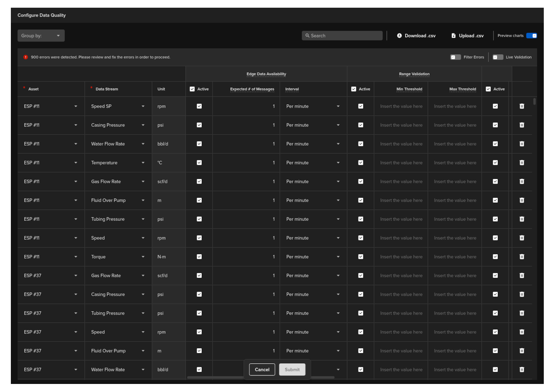This screenshot has height=392, width=555.
Task: Click the Expected # of Messages header
Action: tap(252, 89)
